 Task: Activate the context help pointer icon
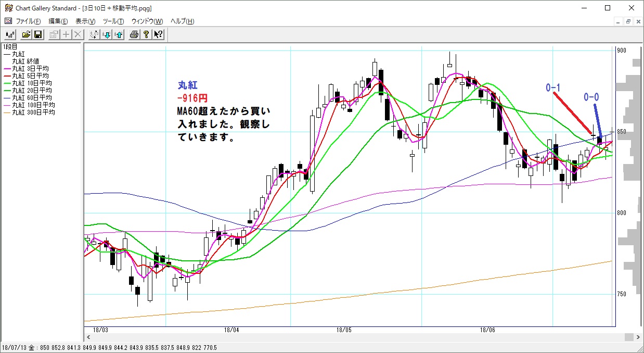[x=158, y=34]
